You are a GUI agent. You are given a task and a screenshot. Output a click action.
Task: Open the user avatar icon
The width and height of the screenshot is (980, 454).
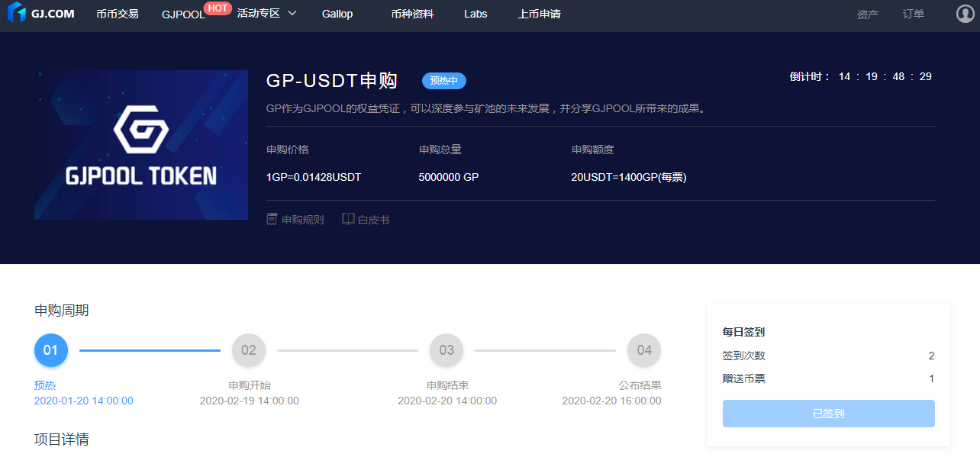[x=965, y=13]
